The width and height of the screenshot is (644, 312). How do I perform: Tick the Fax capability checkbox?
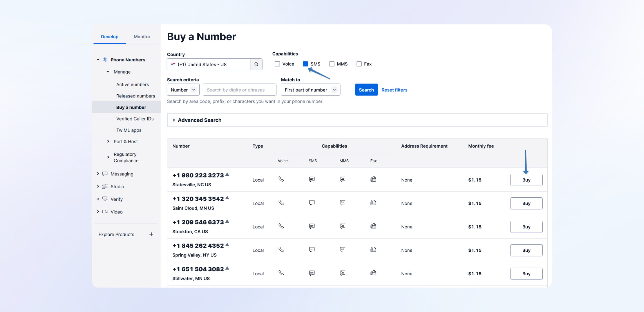[359, 64]
